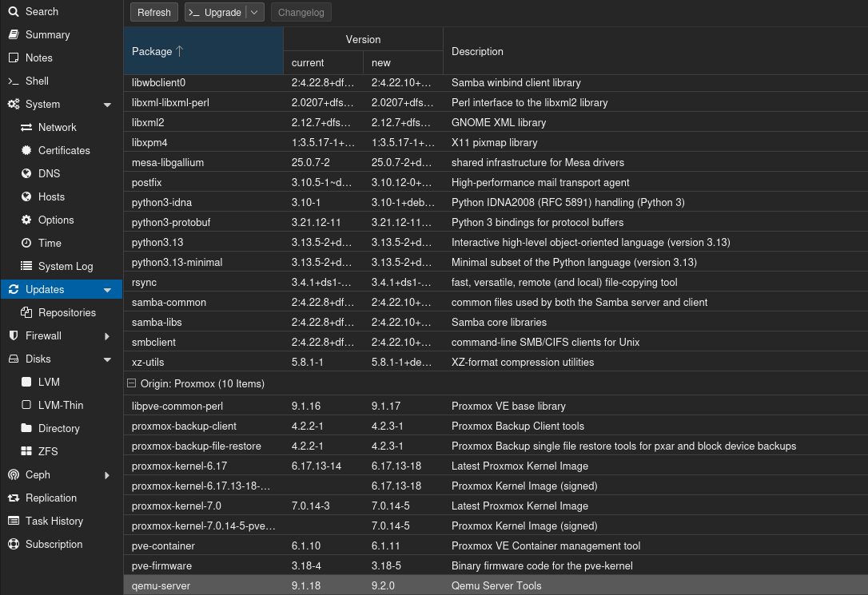Click the new version column header
The height and width of the screenshot is (595, 868).
(403, 62)
